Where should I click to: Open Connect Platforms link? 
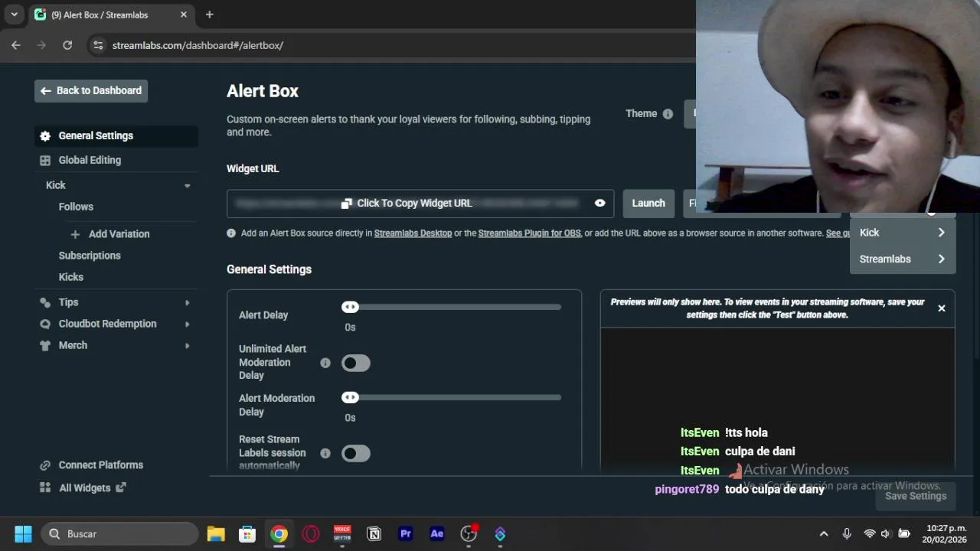(x=101, y=465)
